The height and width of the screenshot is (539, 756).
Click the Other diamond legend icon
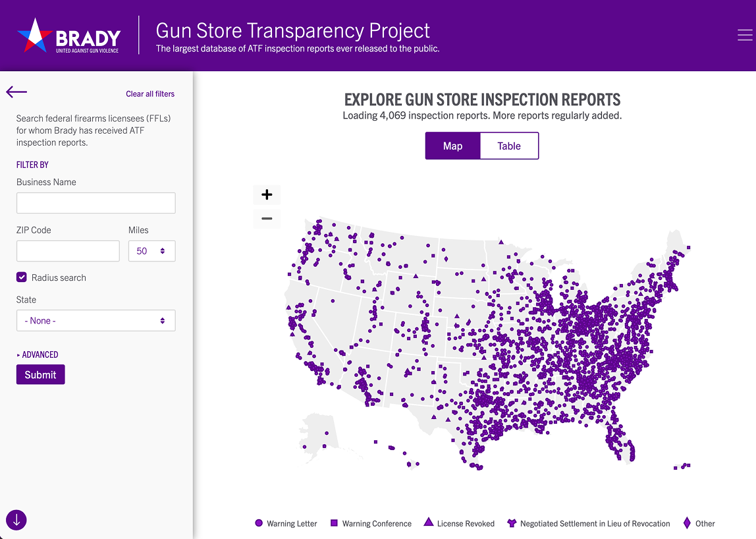(687, 523)
